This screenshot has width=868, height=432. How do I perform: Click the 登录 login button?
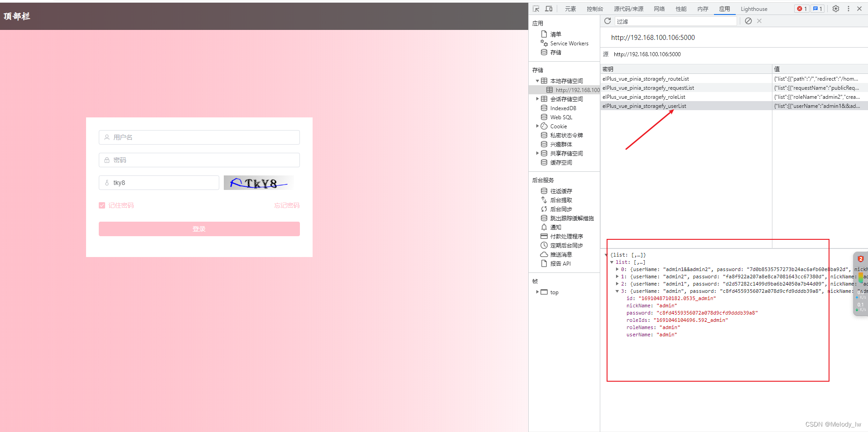(199, 229)
